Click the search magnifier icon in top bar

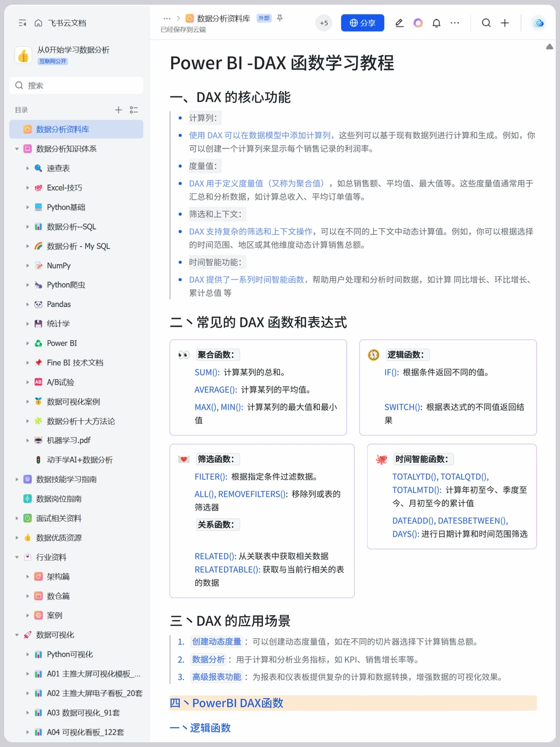[x=486, y=23]
